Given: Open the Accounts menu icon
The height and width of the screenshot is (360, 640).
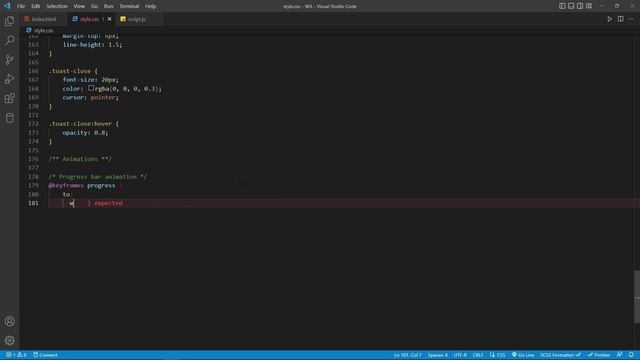Looking at the screenshot, I should click(x=9, y=321).
